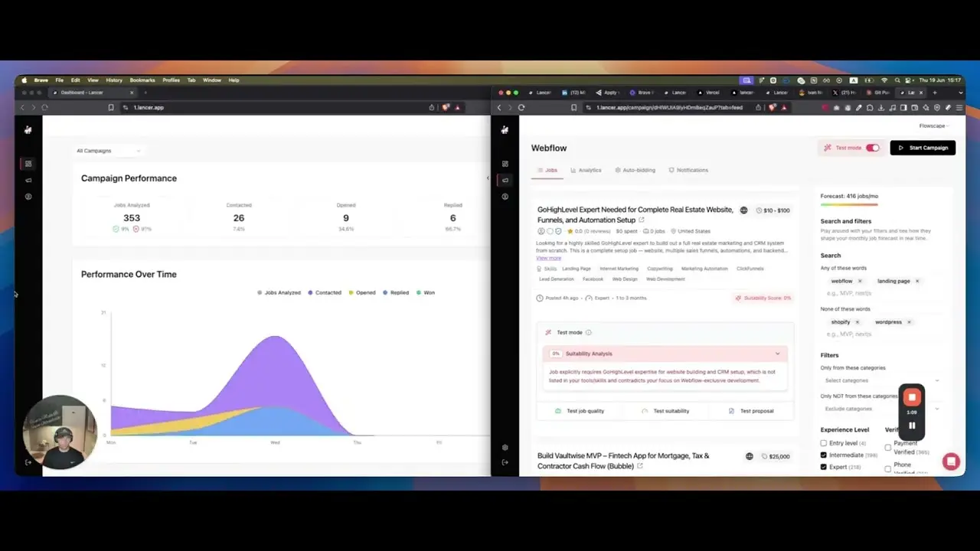This screenshot has width=980, height=551.
Task: Open the red chat support bubble
Action: coord(951,461)
